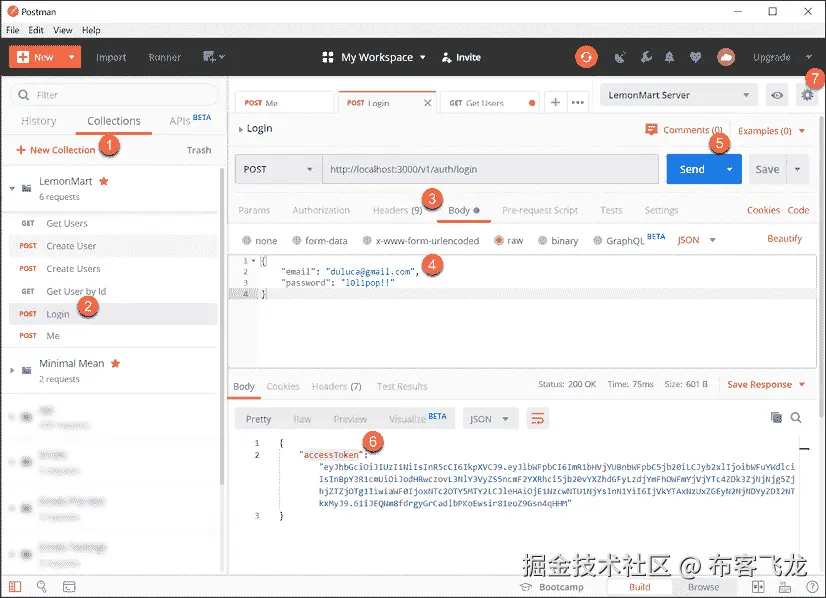Screen dimensions: 826x598
Task: Open the POST method dropdown
Action: tap(278, 169)
